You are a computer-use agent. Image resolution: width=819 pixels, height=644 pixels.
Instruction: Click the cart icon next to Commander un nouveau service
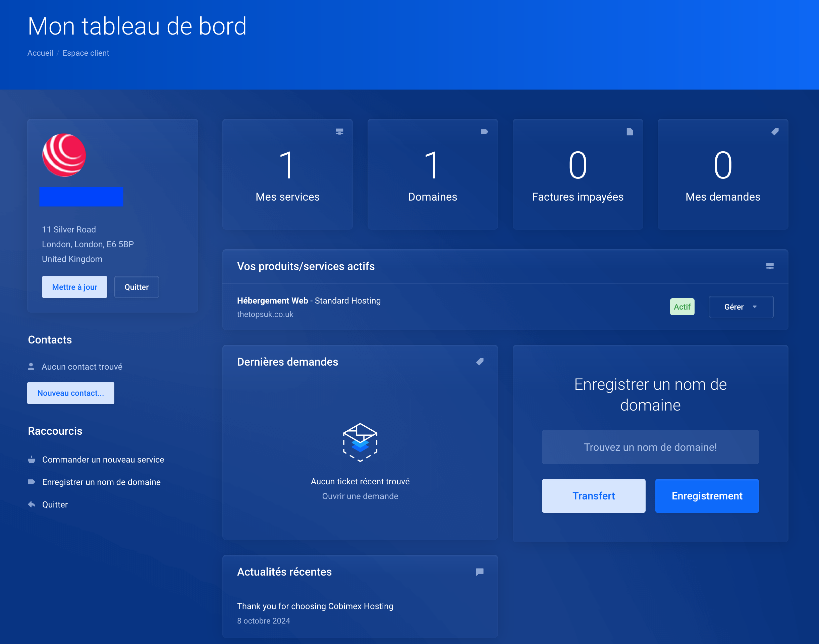tap(31, 459)
